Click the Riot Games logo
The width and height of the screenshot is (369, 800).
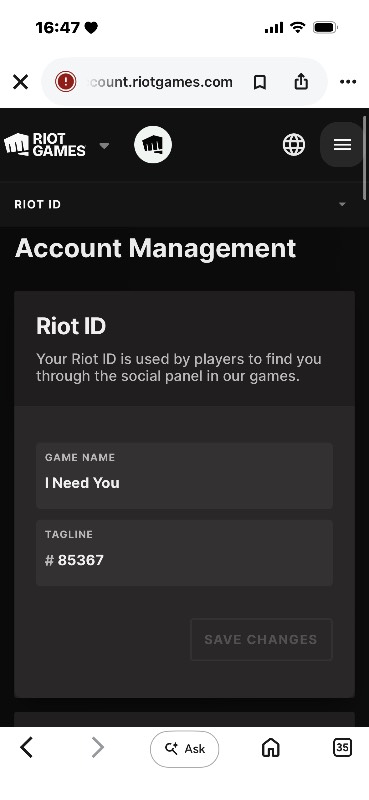pos(45,145)
